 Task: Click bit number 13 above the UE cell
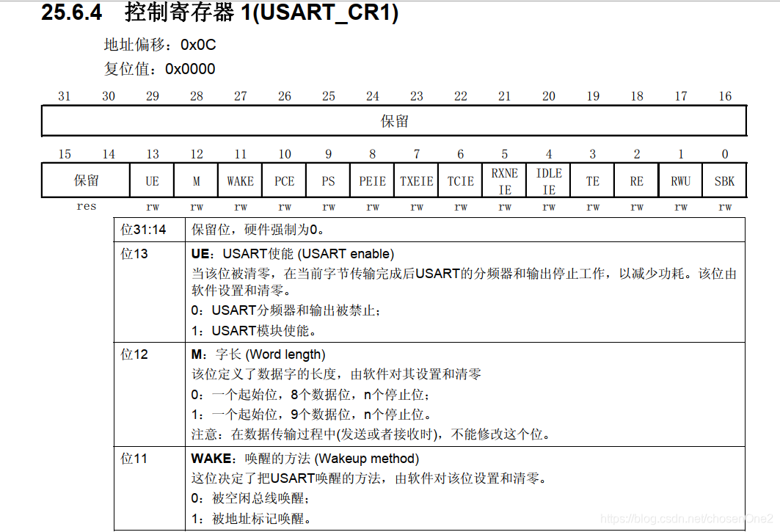click(152, 154)
